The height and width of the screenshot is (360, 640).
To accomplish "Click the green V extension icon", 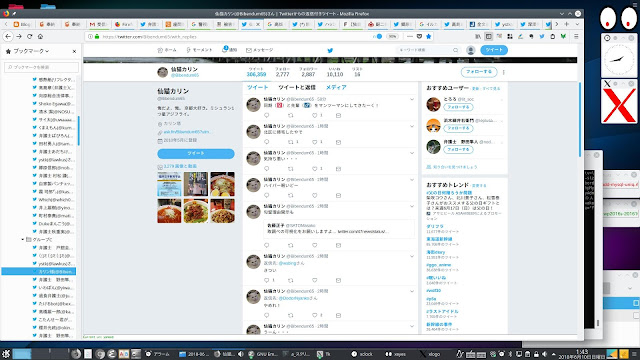I will (x=563, y=36).
